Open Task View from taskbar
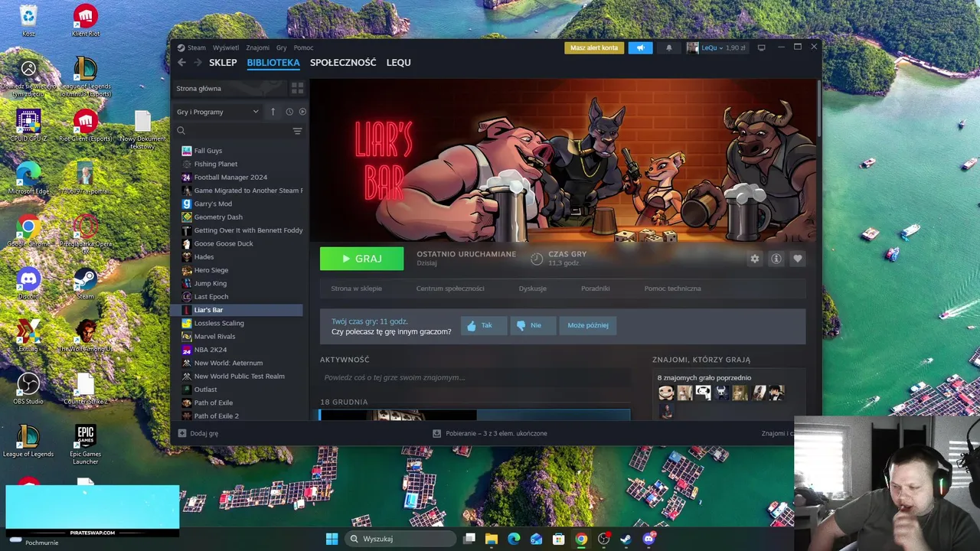Viewport: 980px width, 551px height. [x=469, y=539]
